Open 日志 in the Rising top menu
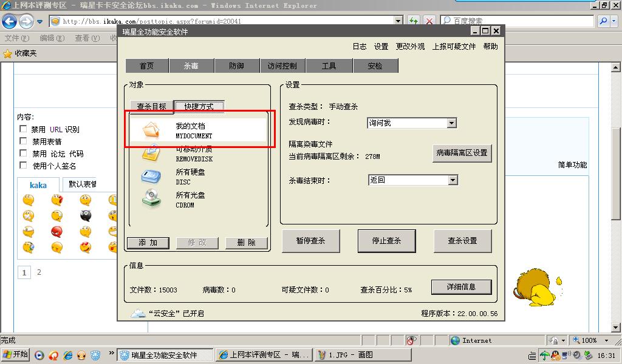622x364 pixels. (x=360, y=46)
